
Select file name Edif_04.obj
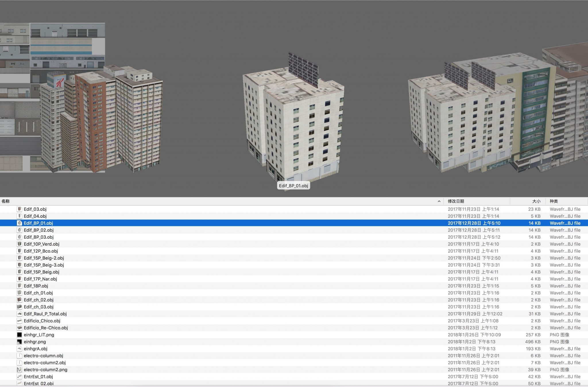(35, 216)
